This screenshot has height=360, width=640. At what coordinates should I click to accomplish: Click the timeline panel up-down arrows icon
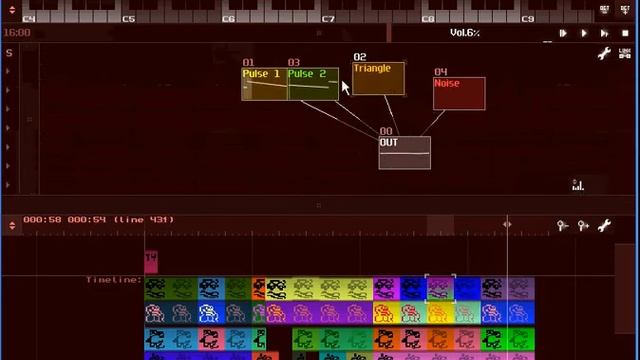12,225
